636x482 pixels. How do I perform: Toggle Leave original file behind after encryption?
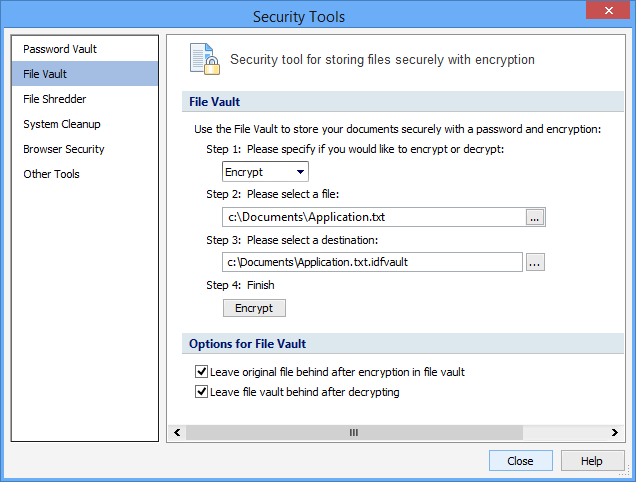[202, 372]
